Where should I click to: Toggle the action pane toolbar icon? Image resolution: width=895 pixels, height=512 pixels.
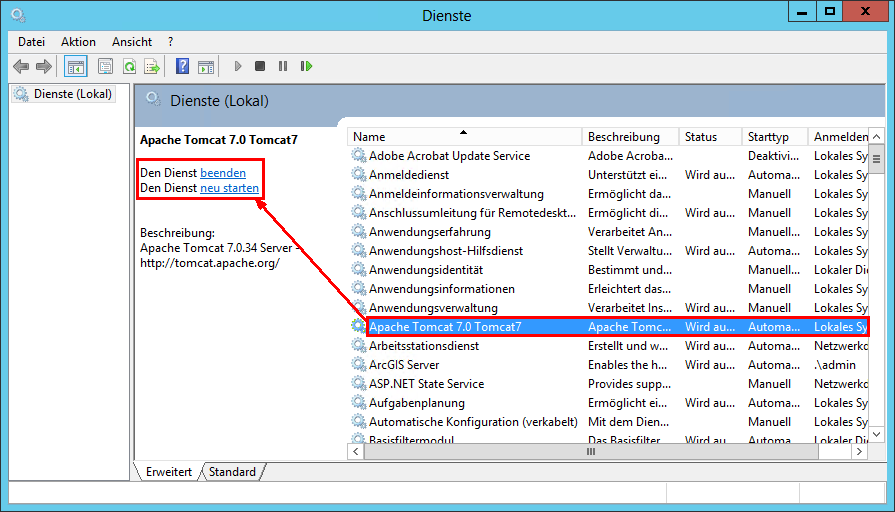tap(206, 66)
